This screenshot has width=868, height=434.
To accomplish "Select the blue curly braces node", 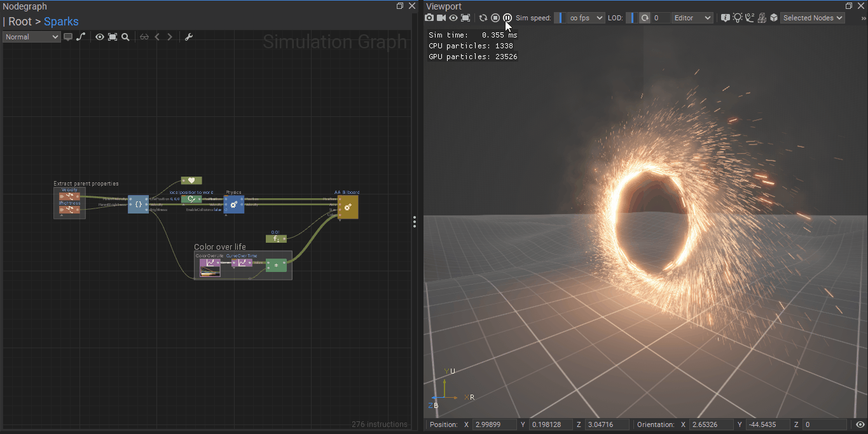I will 138,204.
